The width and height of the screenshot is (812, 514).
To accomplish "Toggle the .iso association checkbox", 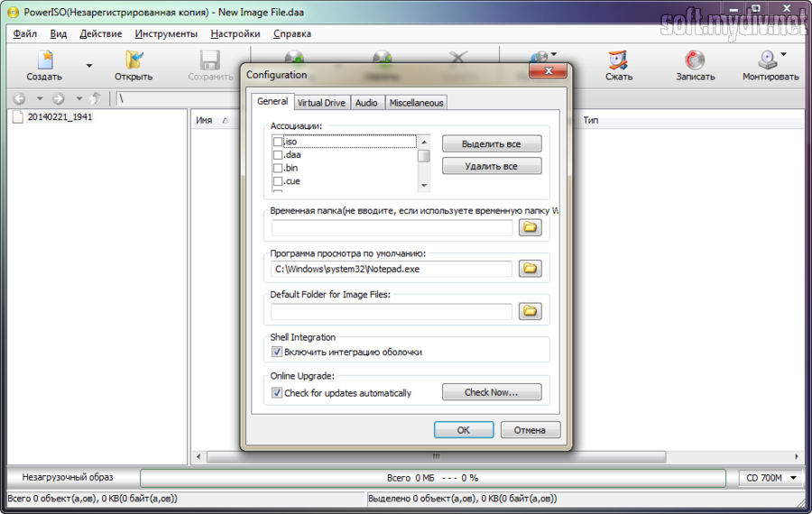I will pyautogui.click(x=278, y=142).
